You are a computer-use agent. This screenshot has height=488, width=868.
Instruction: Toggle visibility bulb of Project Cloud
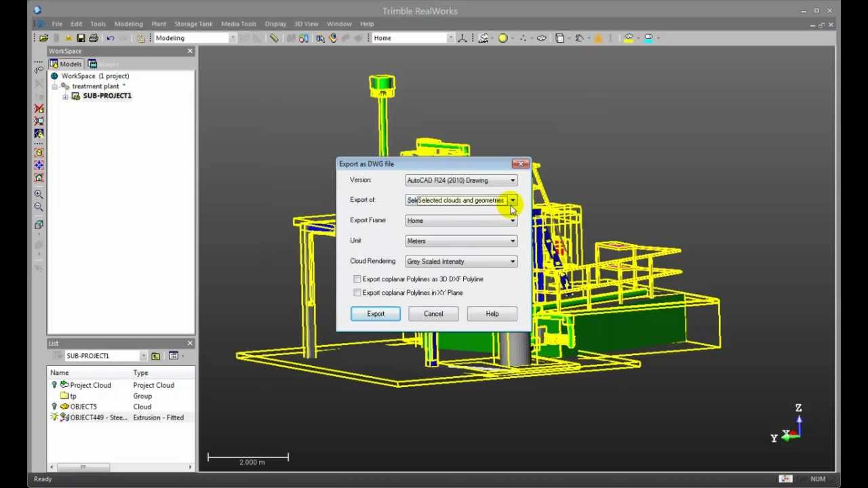point(54,385)
